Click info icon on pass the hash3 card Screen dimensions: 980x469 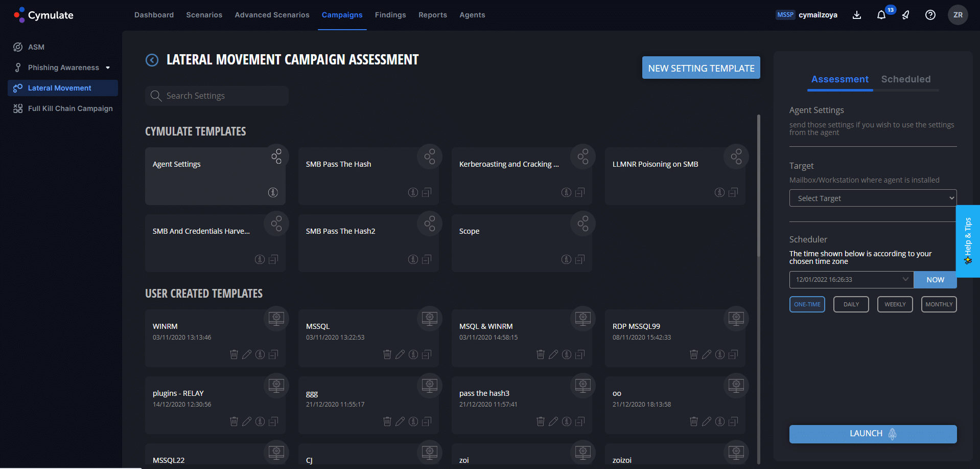coord(567,421)
